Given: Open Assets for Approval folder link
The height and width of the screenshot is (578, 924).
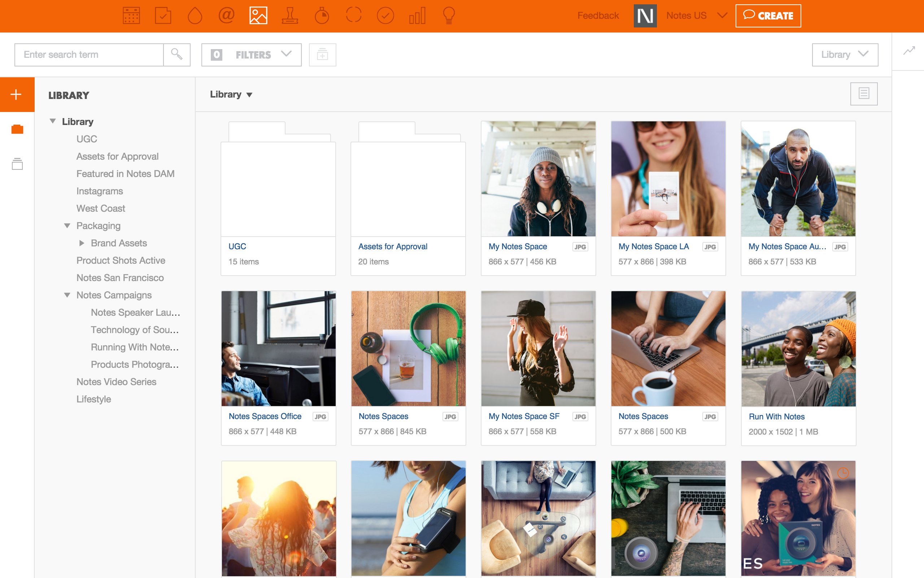Looking at the screenshot, I should coord(392,247).
